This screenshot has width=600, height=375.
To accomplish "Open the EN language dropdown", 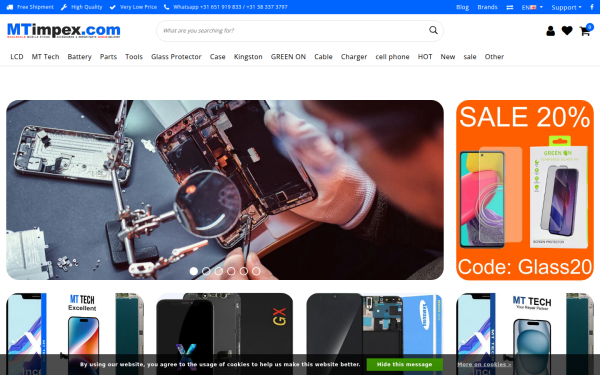I will (532, 7).
